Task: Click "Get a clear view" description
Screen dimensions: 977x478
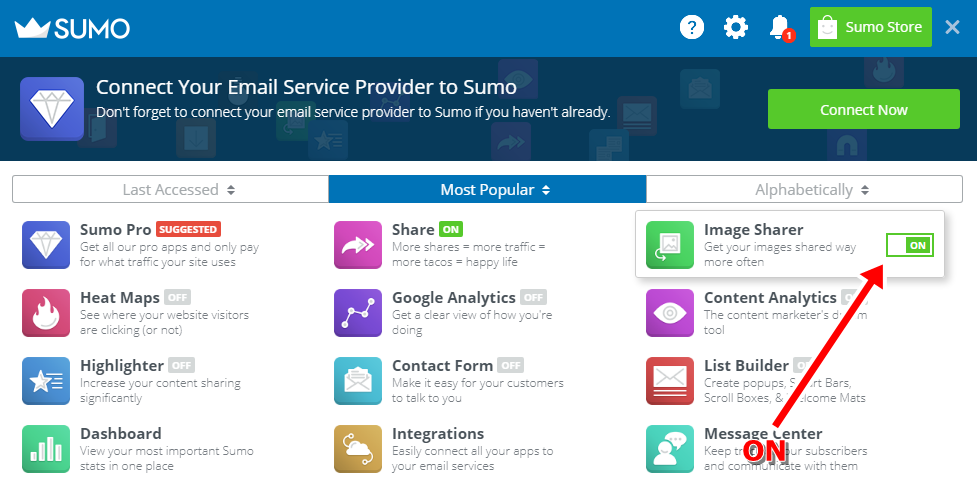Action: [472, 322]
